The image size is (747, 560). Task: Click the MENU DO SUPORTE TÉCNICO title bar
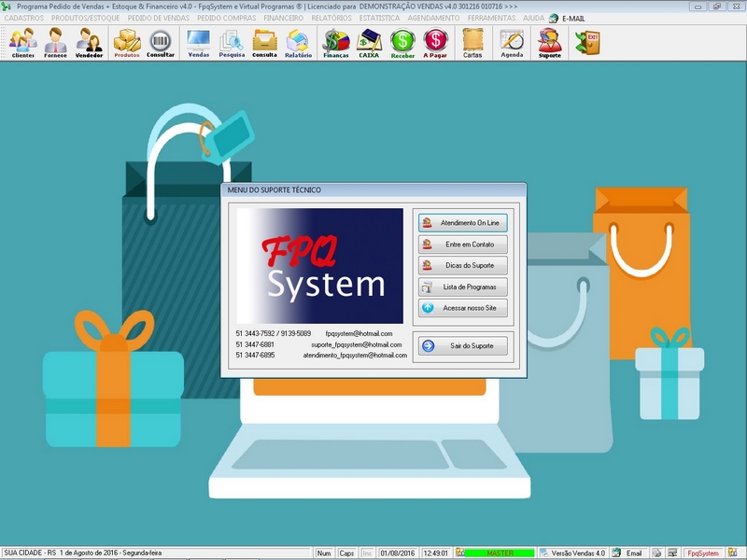pyautogui.click(x=373, y=190)
